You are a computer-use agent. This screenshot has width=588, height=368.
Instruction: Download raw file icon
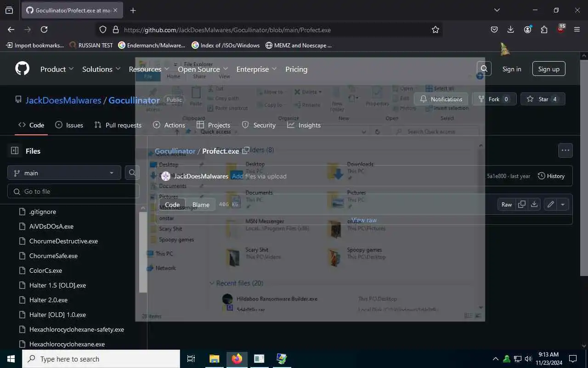534,205
